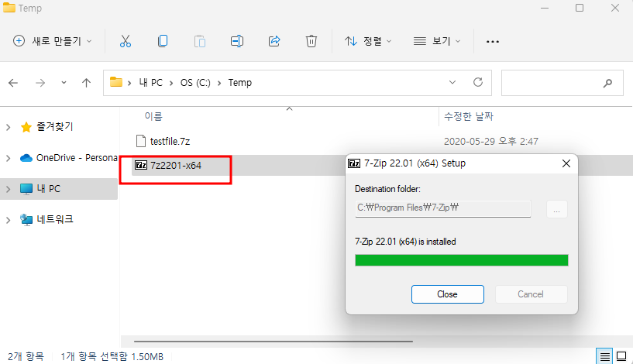Expand the 내 PC tree node
Viewport: 633px width, 364px height.
coord(8,189)
